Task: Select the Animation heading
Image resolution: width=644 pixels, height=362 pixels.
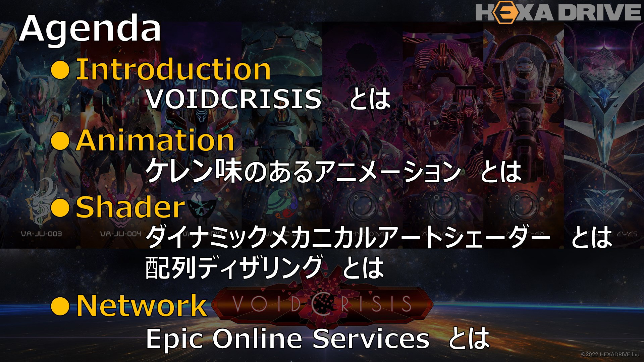Action: pos(155,140)
